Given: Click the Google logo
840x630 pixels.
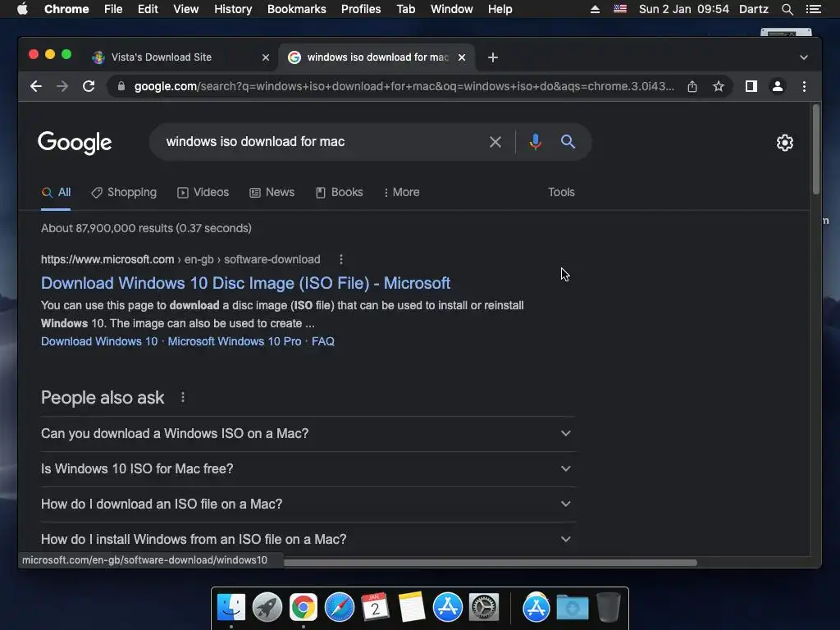Looking at the screenshot, I should click(x=75, y=143).
